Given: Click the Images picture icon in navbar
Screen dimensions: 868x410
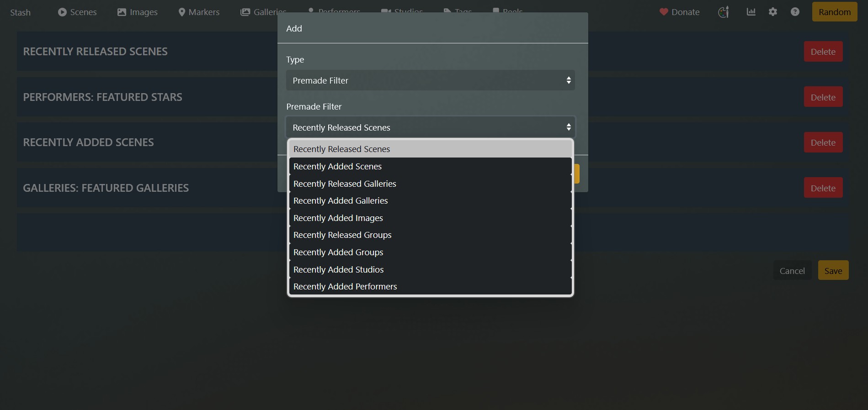Looking at the screenshot, I should (122, 12).
